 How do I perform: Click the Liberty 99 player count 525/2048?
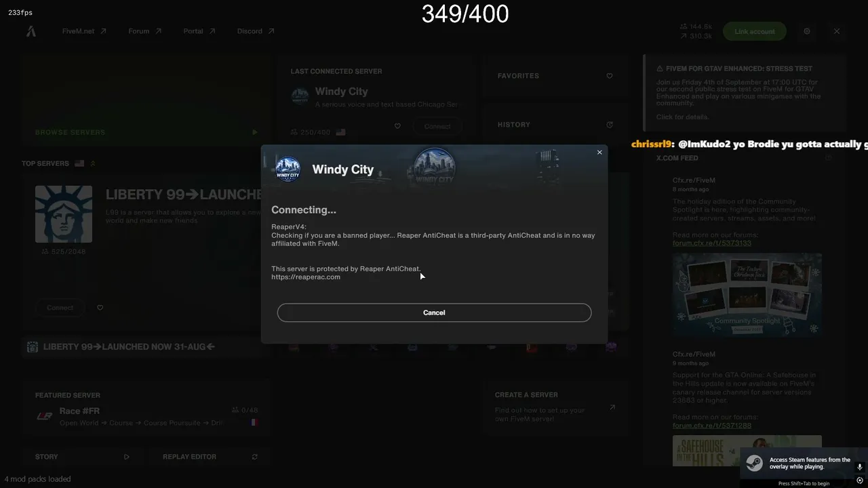[x=64, y=251]
